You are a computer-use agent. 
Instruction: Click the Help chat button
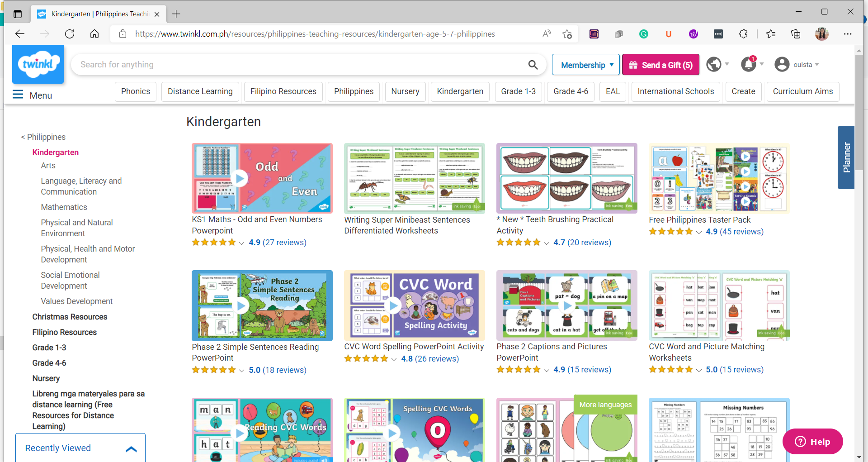coord(812,442)
